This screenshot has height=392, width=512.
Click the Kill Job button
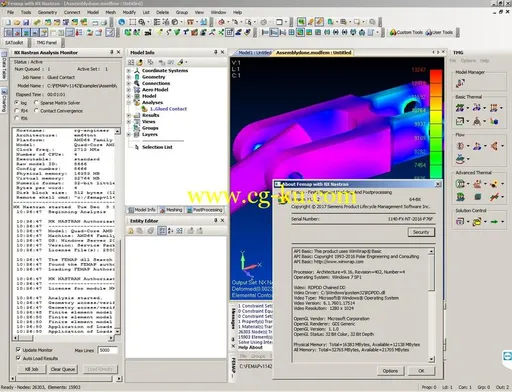[x=32, y=369]
